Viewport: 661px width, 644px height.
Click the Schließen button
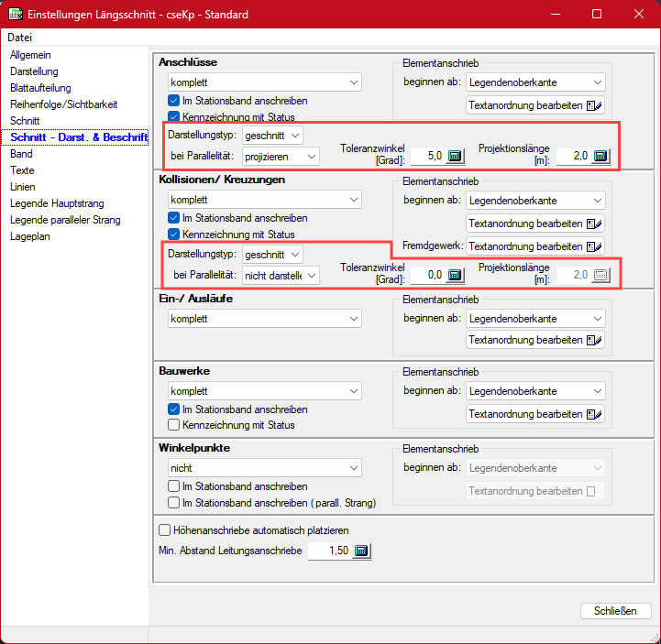615,611
